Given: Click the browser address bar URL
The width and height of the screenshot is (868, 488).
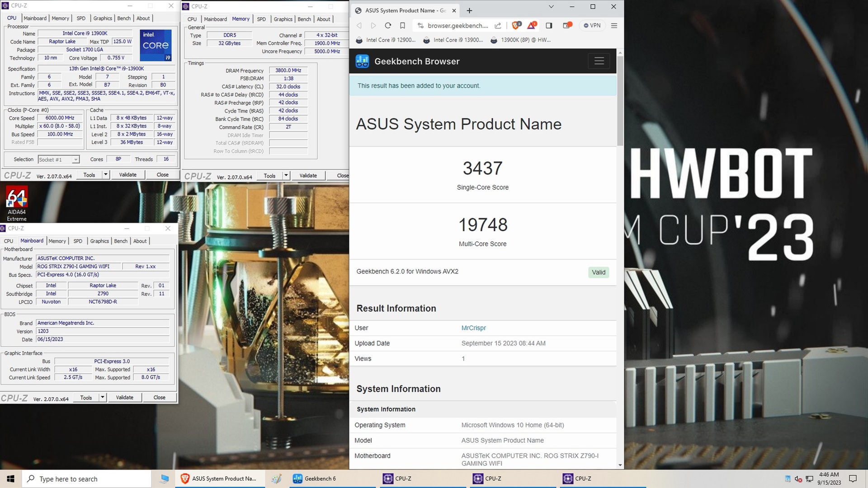Looking at the screenshot, I should tap(458, 25).
